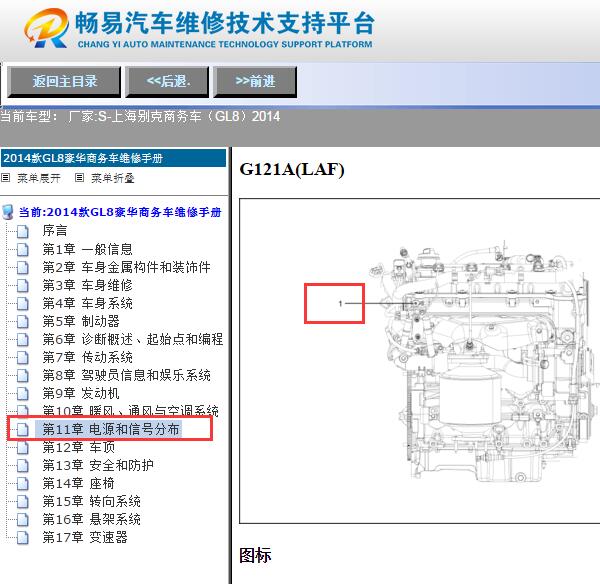Click the page icon beside 第4章
The height and width of the screenshot is (584, 600).
pyautogui.click(x=23, y=303)
